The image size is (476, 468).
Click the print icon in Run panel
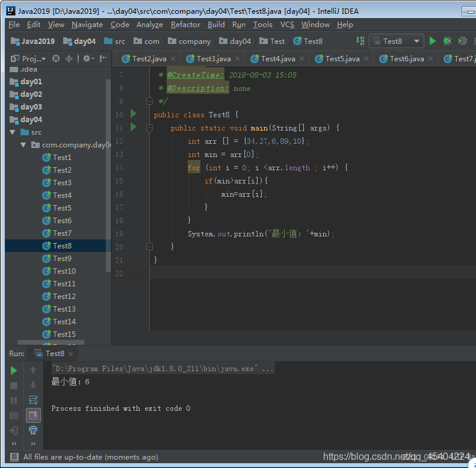click(33, 430)
